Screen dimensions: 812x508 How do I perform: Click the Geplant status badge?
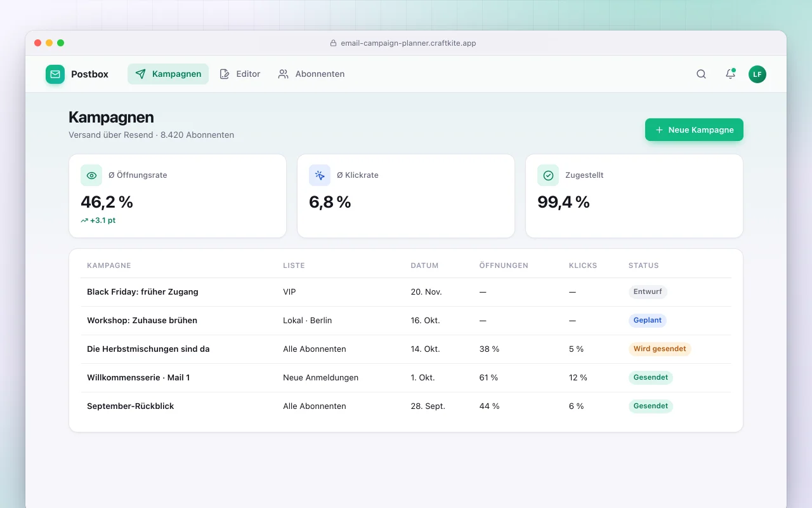648,321
